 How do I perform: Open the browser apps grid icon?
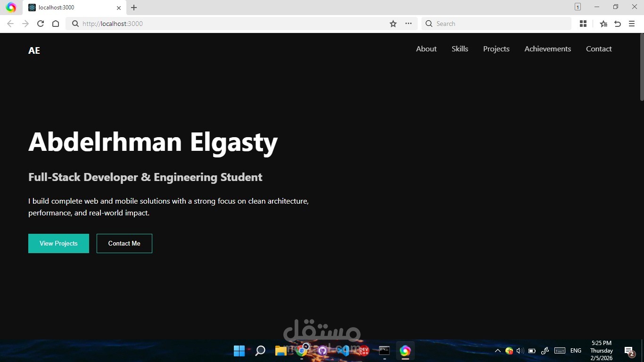pos(583,24)
